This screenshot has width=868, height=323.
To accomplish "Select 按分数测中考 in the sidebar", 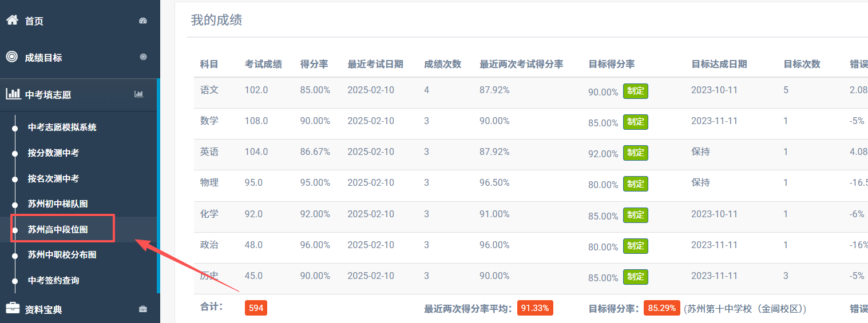I will coord(53,153).
